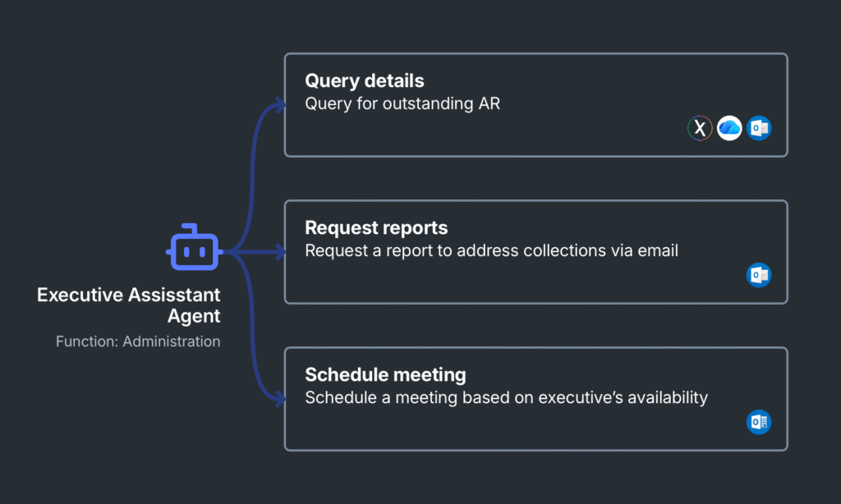The width and height of the screenshot is (841, 504).
Task: Click the report via email description text
Action: (491, 250)
